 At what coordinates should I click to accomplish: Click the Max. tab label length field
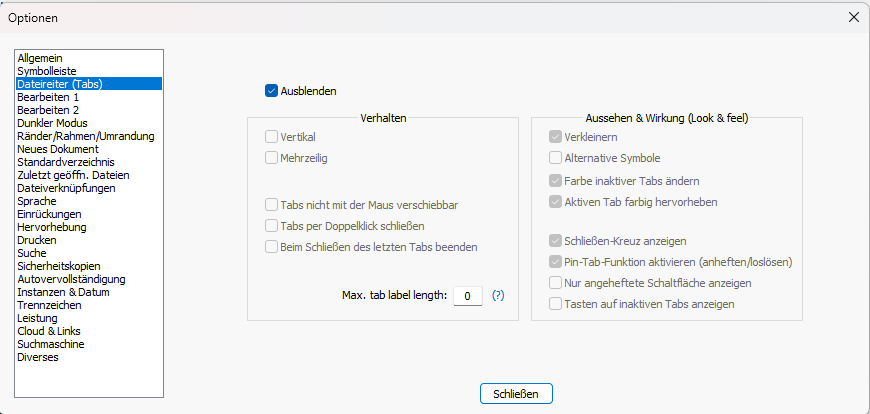[x=468, y=296]
